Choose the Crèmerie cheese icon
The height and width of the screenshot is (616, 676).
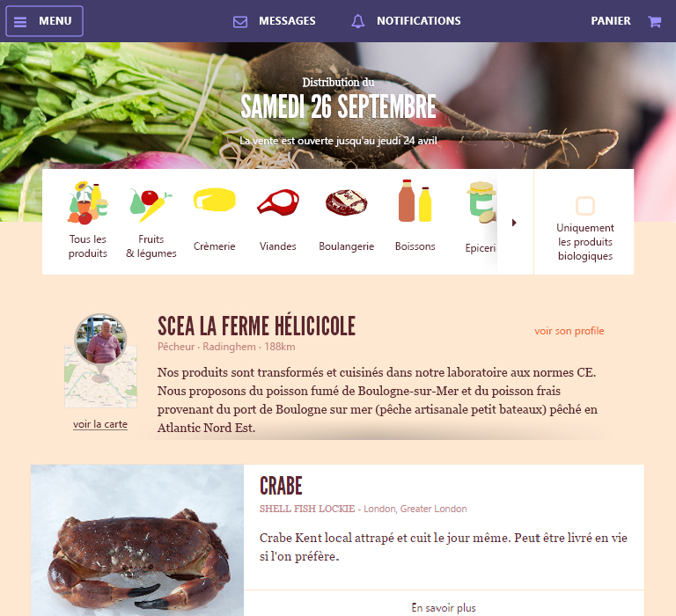click(x=214, y=200)
